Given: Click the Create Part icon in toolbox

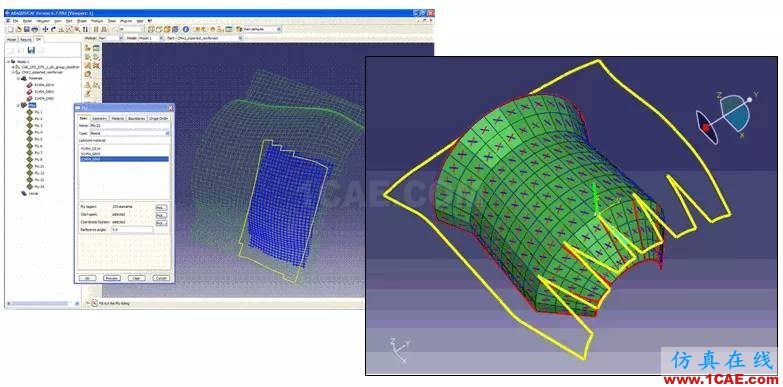Looking at the screenshot, I should click(87, 48).
